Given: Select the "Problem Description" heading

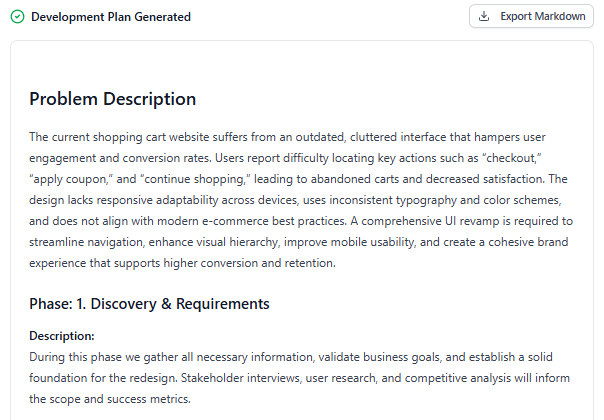Looking at the screenshot, I should coord(112,99).
